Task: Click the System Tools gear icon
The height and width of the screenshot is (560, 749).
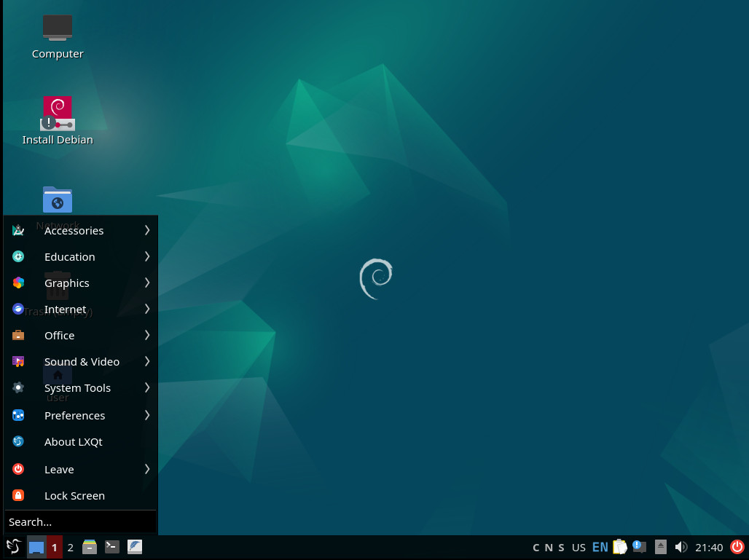Action: tap(18, 388)
